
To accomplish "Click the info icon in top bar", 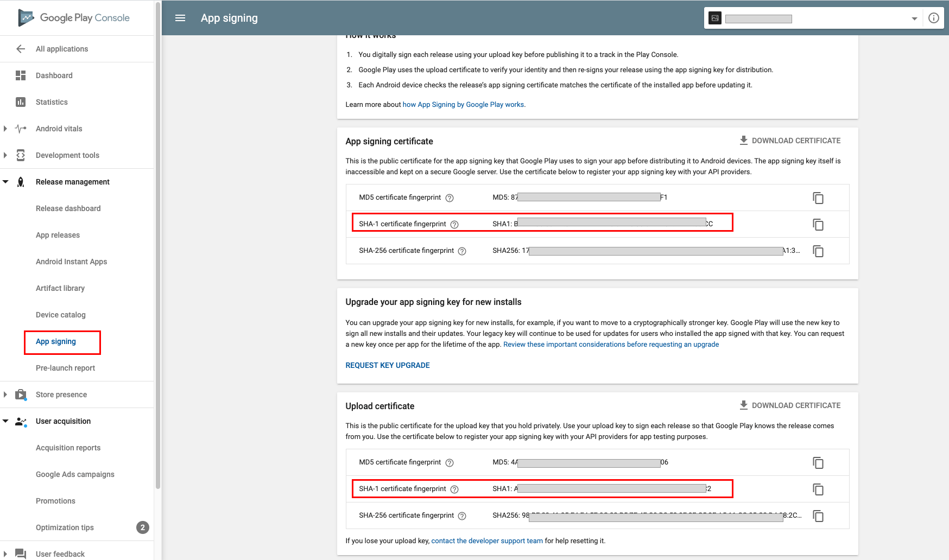I will [x=934, y=18].
